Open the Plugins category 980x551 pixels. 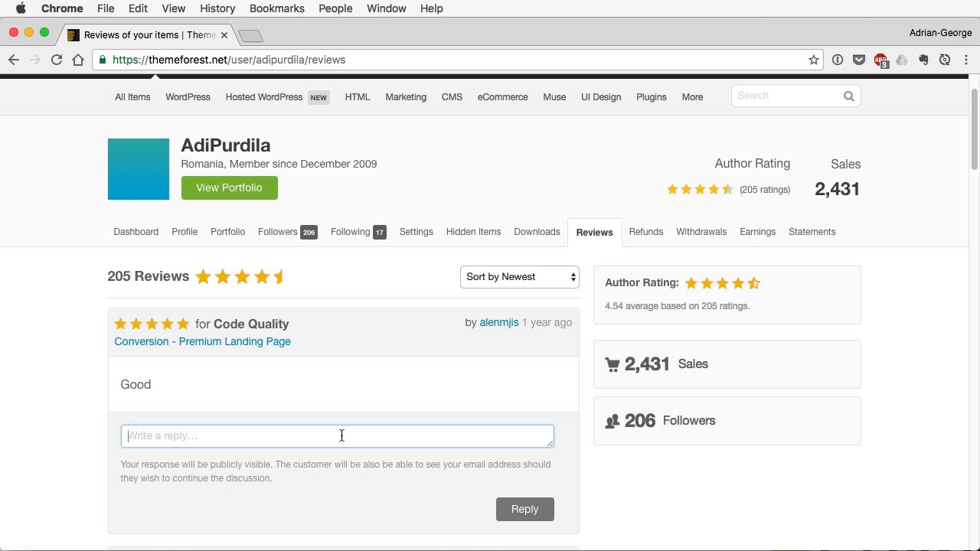tap(651, 97)
